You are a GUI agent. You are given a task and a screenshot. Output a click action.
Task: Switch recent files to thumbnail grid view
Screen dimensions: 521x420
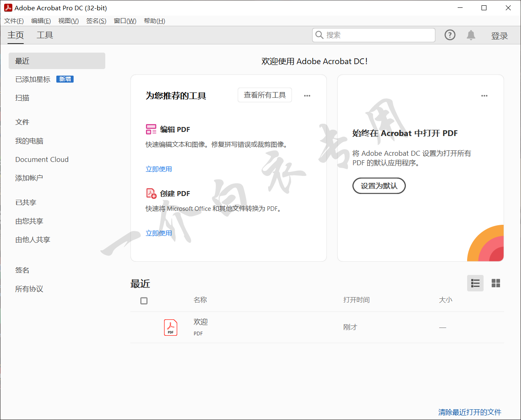point(496,283)
